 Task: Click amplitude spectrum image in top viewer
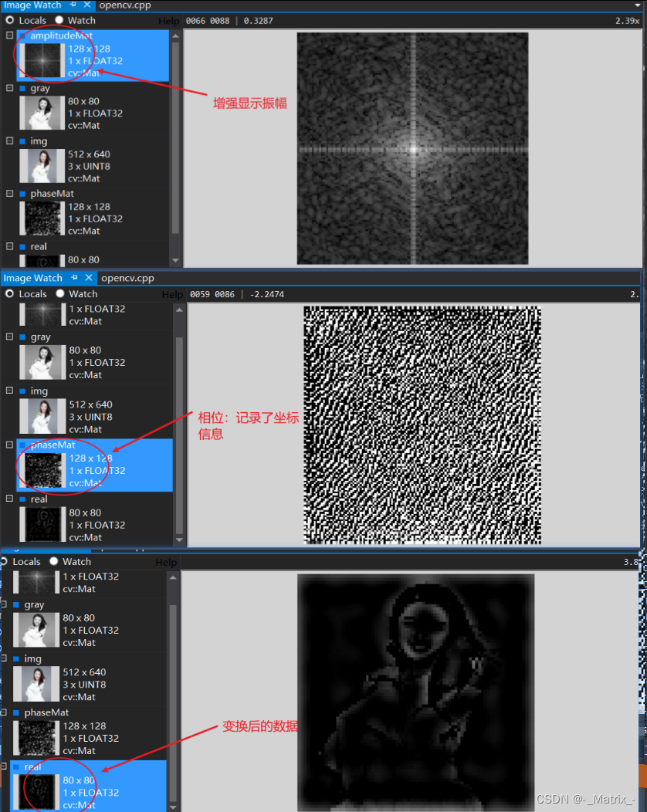413,149
